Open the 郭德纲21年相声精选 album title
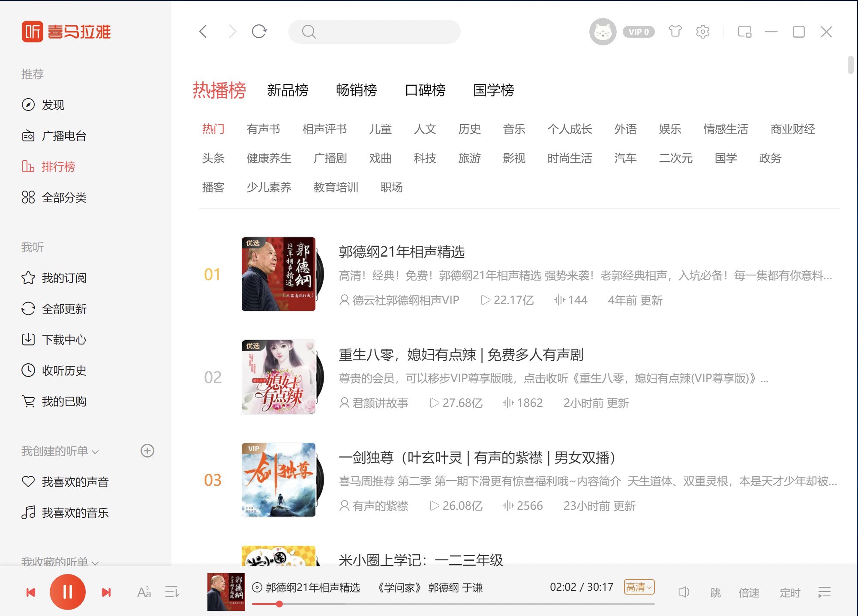This screenshot has height=616, width=858. [401, 252]
